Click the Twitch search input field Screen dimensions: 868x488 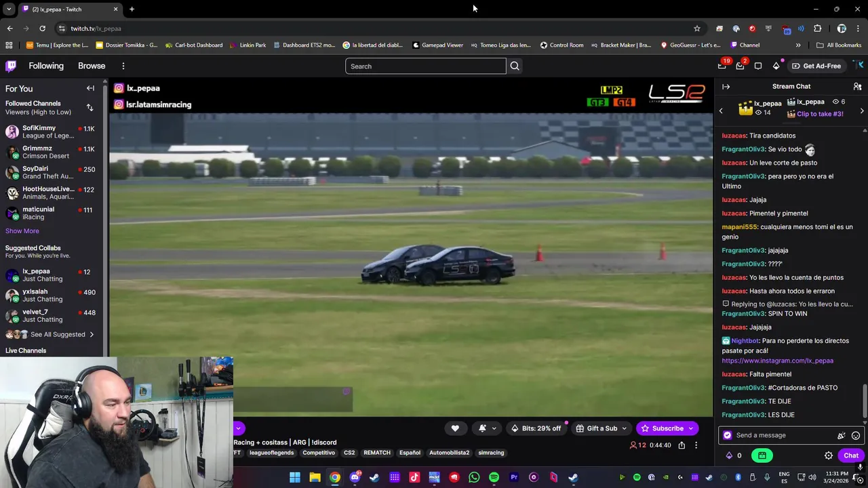[425, 66]
